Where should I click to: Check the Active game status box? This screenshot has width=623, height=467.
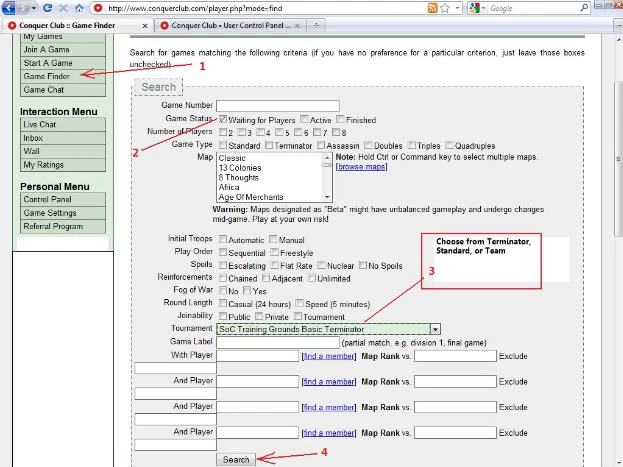point(304,119)
